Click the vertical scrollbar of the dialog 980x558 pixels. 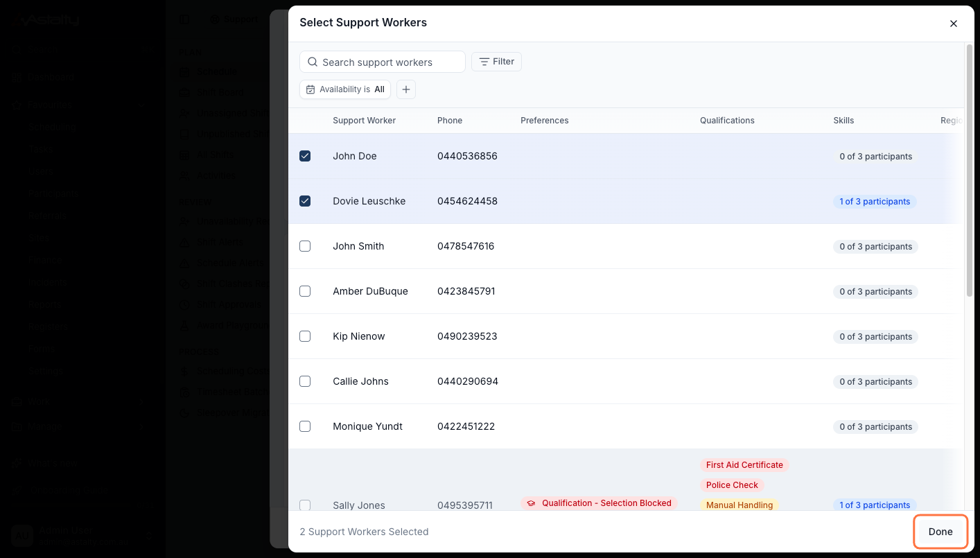(x=969, y=171)
